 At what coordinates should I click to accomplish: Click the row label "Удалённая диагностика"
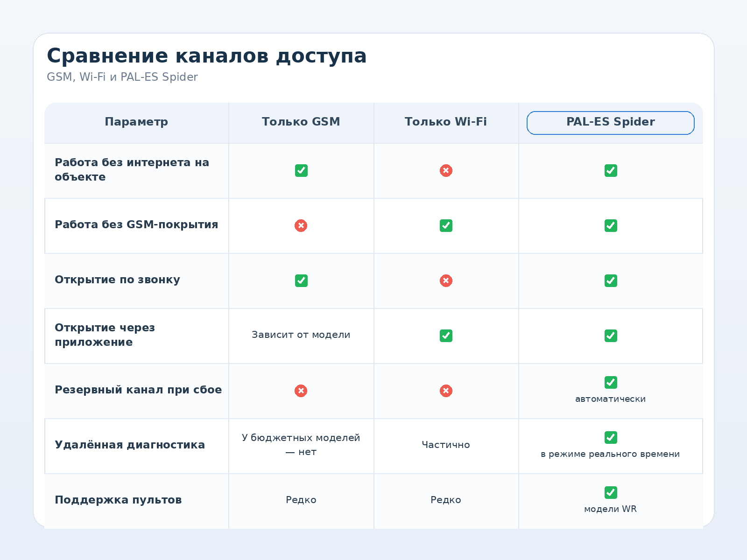pos(130,445)
